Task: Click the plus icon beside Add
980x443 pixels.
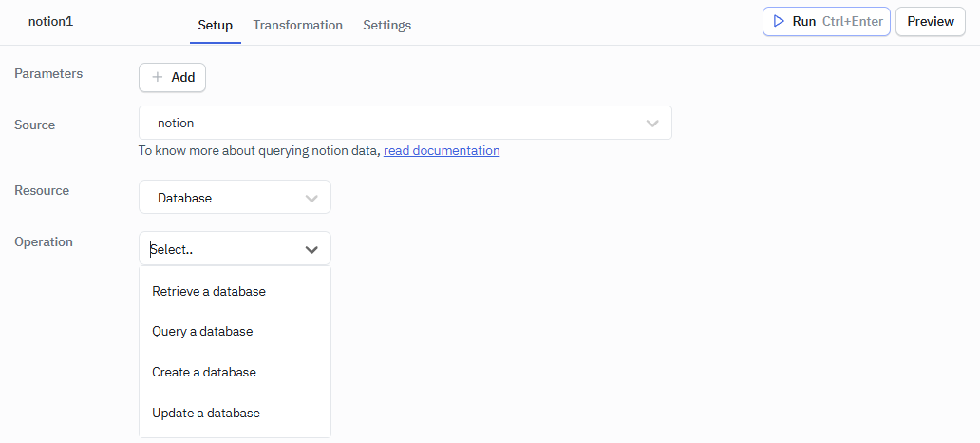Action: click(158, 78)
